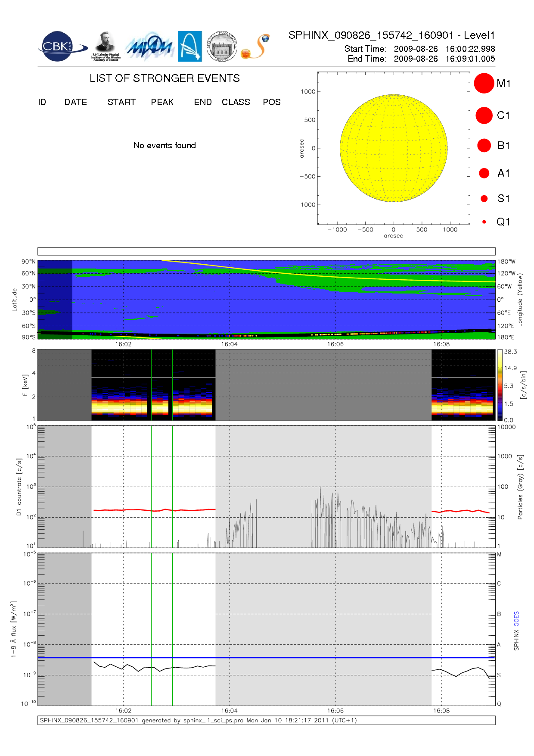This screenshot has width=534, height=756.
Task: Click the P.N. Lebedev Physical Institute portrait logo
Action: point(106,46)
